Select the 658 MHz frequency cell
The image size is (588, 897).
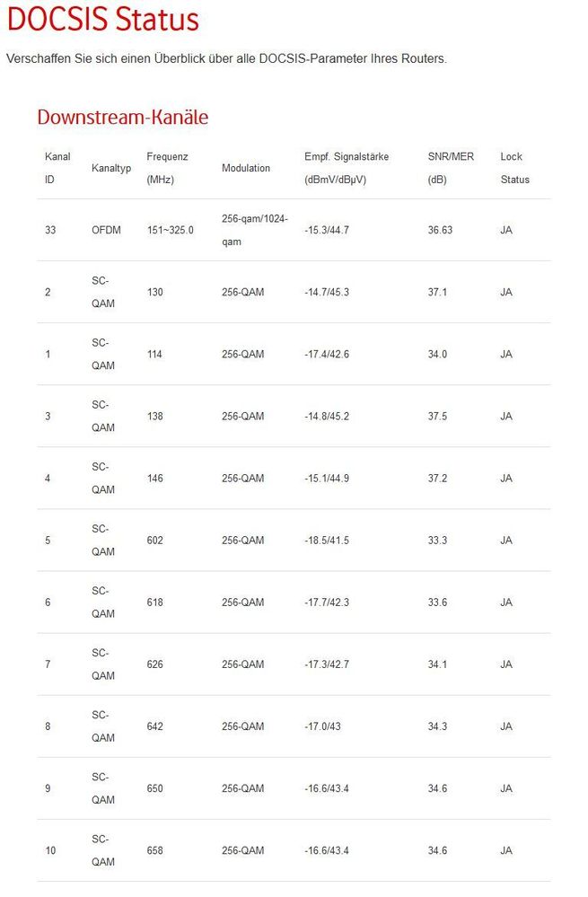click(x=154, y=850)
